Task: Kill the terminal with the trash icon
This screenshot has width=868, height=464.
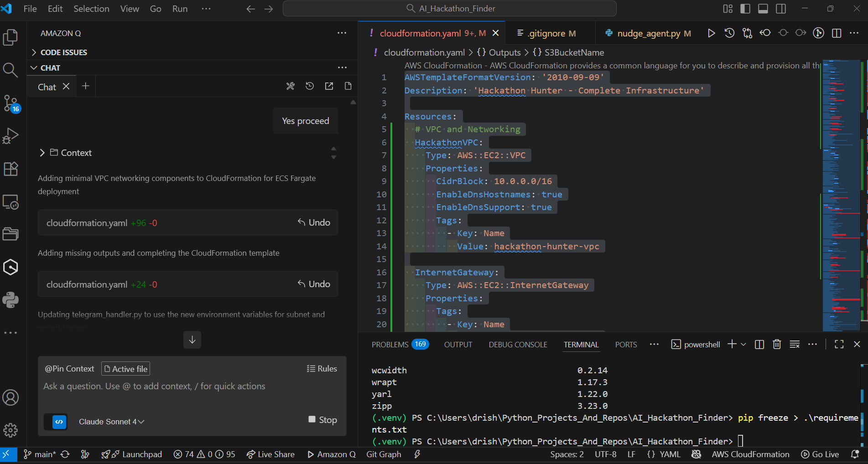Action: (x=777, y=344)
